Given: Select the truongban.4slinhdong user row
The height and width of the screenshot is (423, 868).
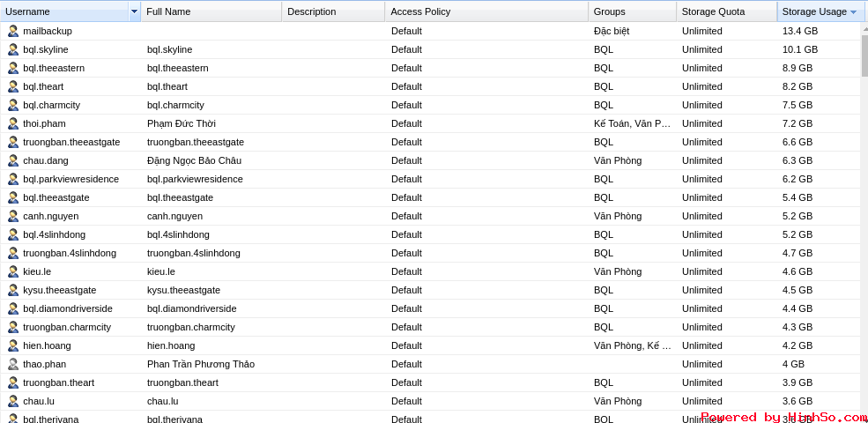Looking at the screenshot, I should (x=431, y=253).
